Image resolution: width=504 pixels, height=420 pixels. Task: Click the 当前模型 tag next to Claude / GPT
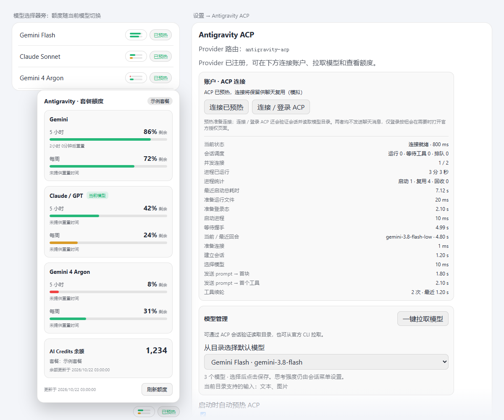(97, 196)
